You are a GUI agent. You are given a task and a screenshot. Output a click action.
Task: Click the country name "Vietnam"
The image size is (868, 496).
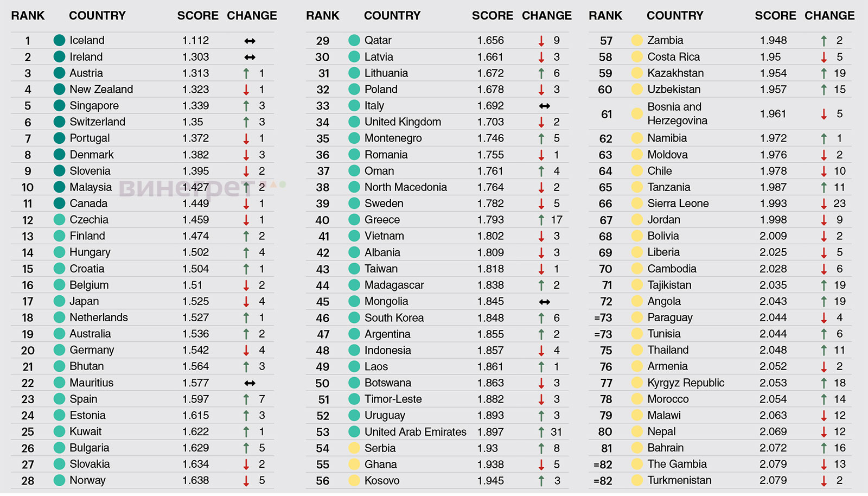(x=384, y=236)
